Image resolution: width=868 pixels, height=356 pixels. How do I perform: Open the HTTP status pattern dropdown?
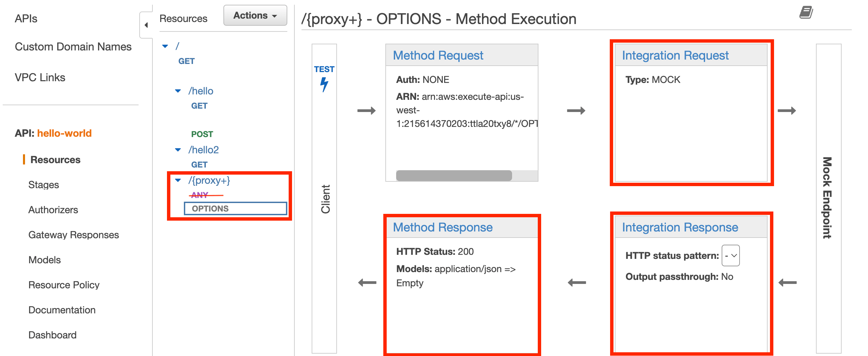[x=731, y=256]
